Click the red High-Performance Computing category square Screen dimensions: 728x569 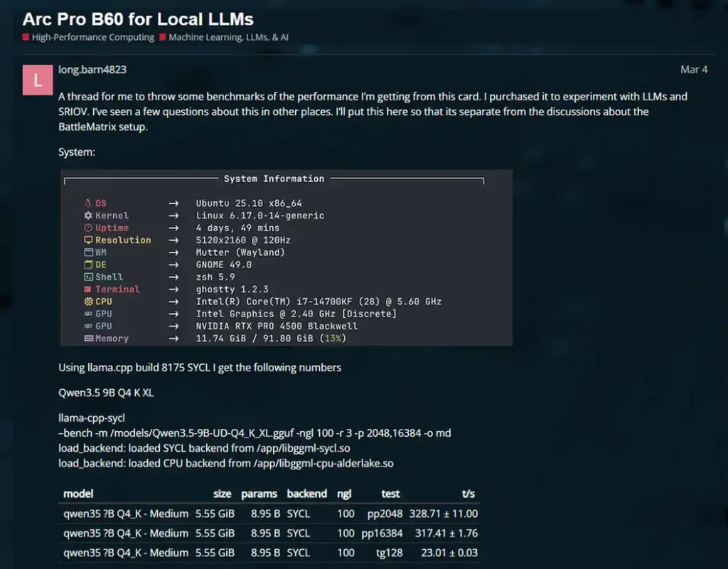point(26,37)
